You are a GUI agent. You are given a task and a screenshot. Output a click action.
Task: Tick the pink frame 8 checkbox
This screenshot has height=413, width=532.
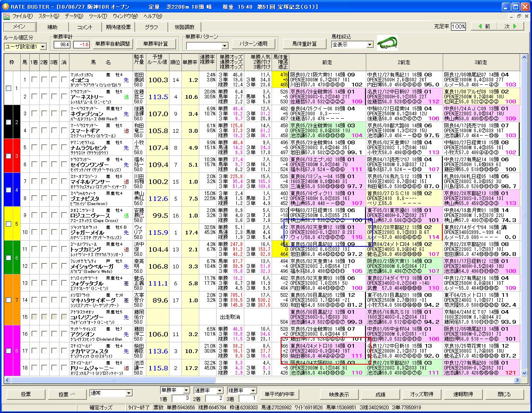tap(9, 351)
